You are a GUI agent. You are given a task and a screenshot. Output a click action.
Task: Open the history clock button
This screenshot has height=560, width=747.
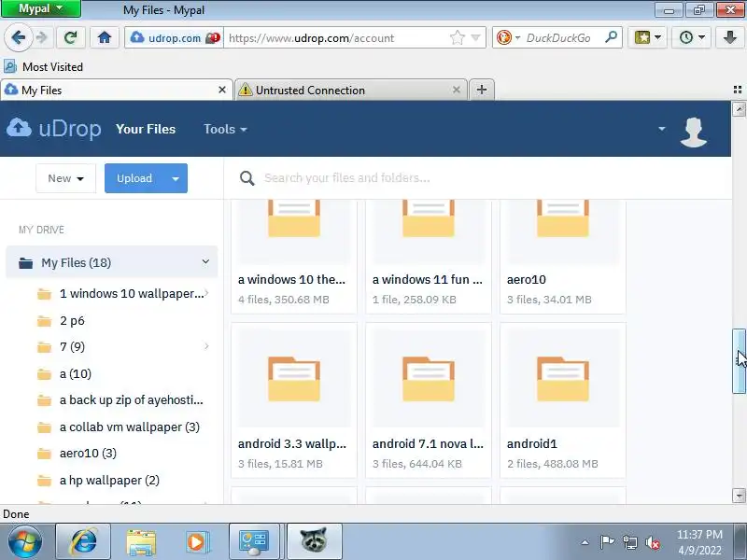point(691,37)
